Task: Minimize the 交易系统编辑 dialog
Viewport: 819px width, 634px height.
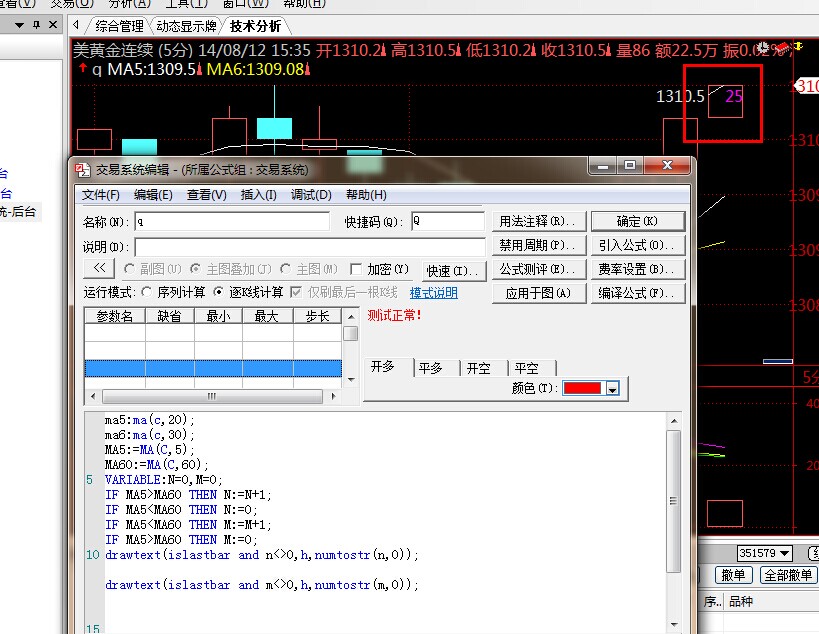Action: (602, 166)
